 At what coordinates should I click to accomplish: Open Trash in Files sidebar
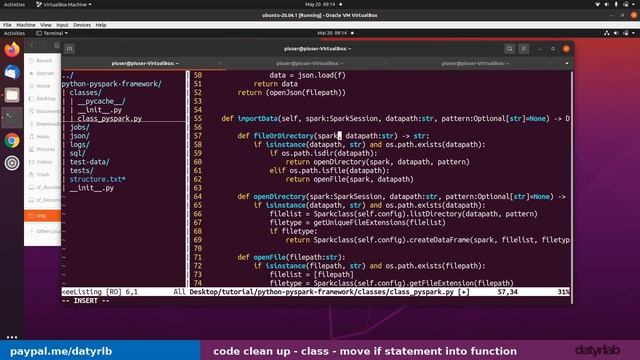[42, 175]
